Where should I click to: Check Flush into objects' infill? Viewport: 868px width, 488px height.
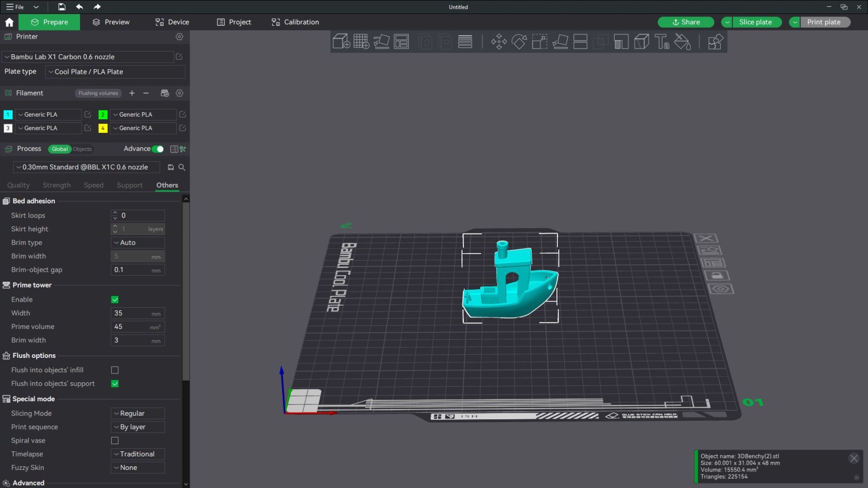click(115, 370)
